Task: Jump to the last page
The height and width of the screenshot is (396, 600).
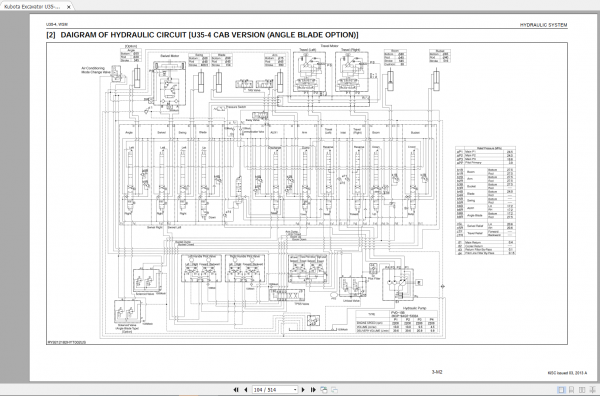Action: point(313,389)
